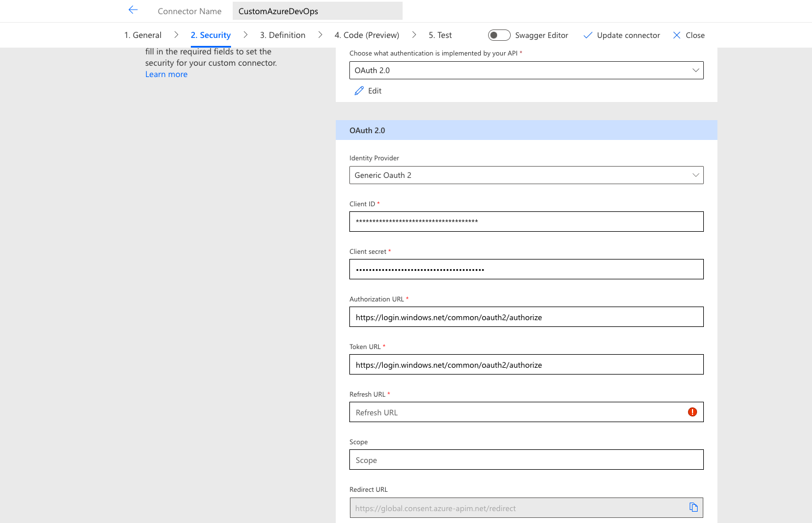
Task: Switch off the Swagger Editor toggle
Action: (499, 35)
